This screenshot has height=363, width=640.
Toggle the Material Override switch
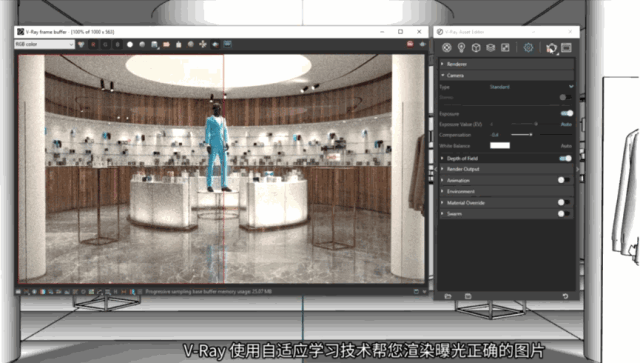[x=564, y=202]
